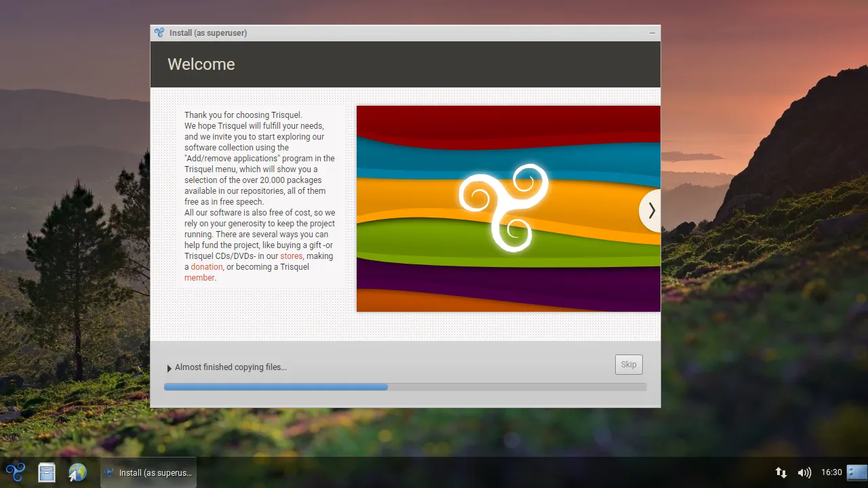
Task: Select the Install taskbar window entry
Action: [149, 472]
